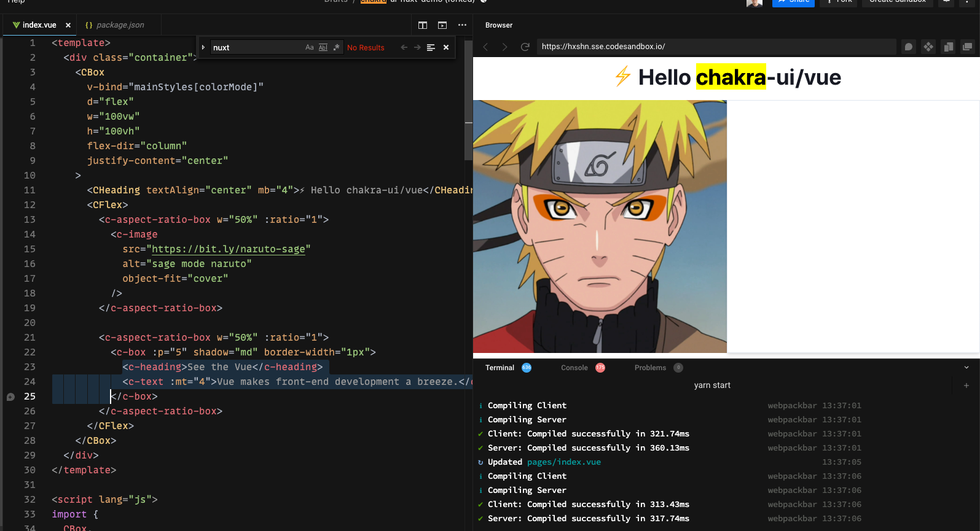
Task: Open the preview comment bubble icon
Action: tap(909, 47)
